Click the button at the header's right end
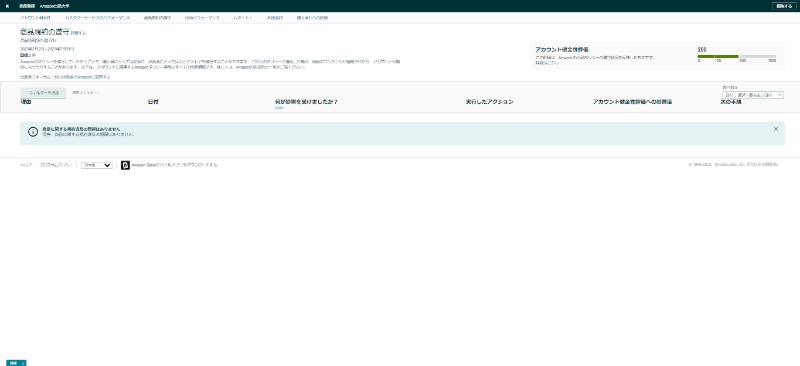 click(x=785, y=6)
